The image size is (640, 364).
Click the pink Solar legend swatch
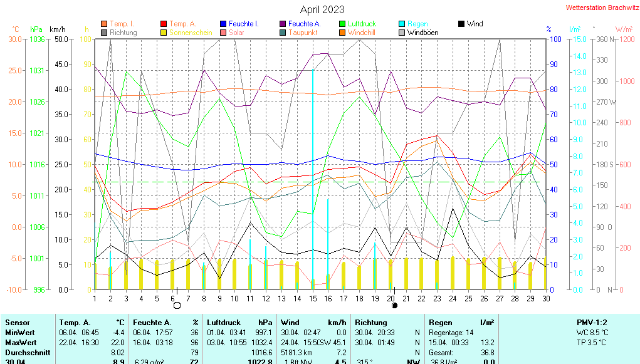pyautogui.click(x=223, y=33)
